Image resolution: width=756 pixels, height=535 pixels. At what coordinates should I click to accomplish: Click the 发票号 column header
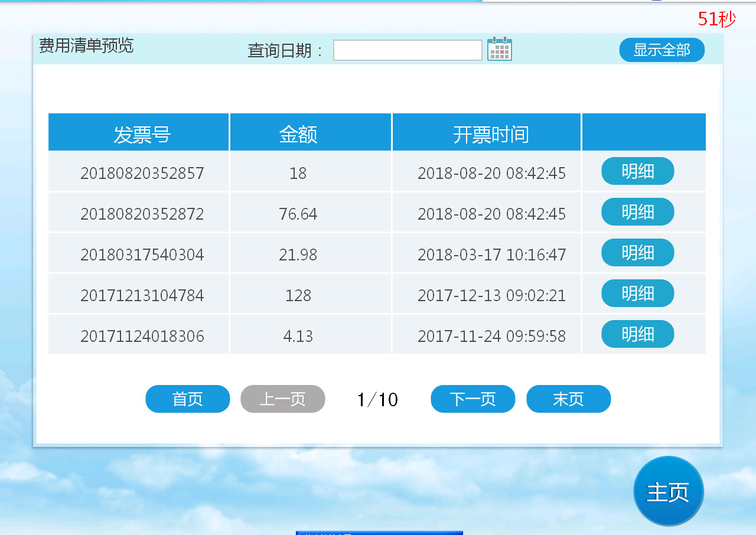[x=142, y=135]
